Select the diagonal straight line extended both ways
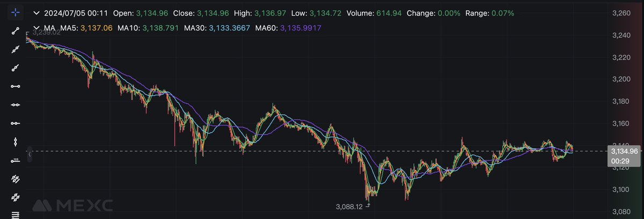This screenshot has height=219, width=644. 16,50
